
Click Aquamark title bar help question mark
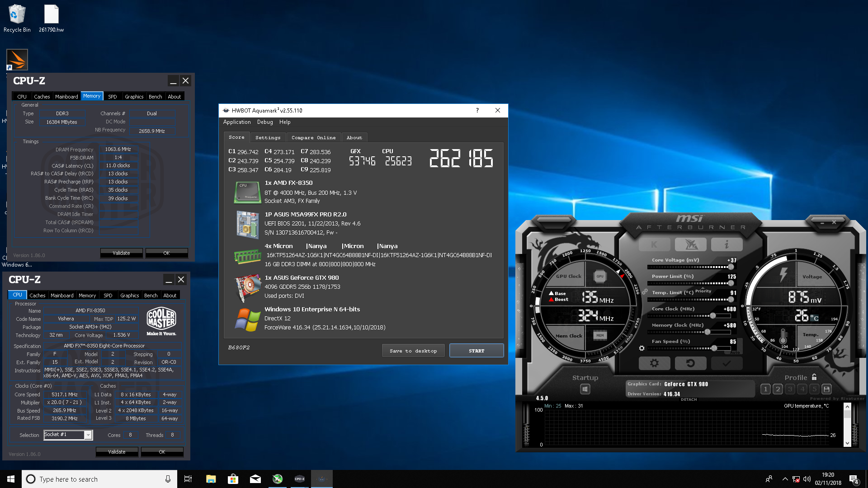click(x=477, y=110)
